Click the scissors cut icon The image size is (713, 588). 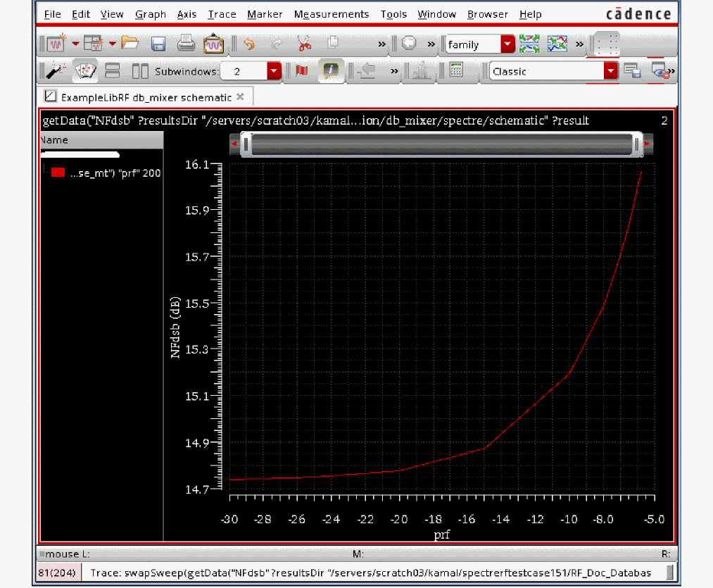304,44
